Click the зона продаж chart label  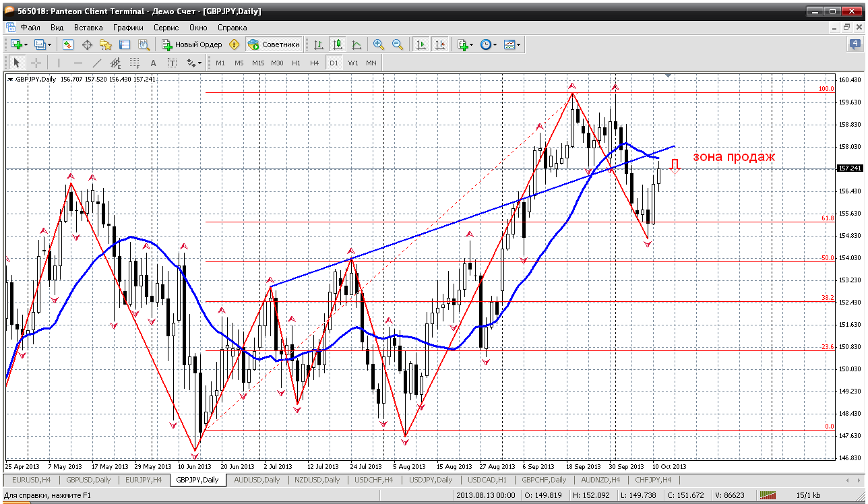[734, 157]
